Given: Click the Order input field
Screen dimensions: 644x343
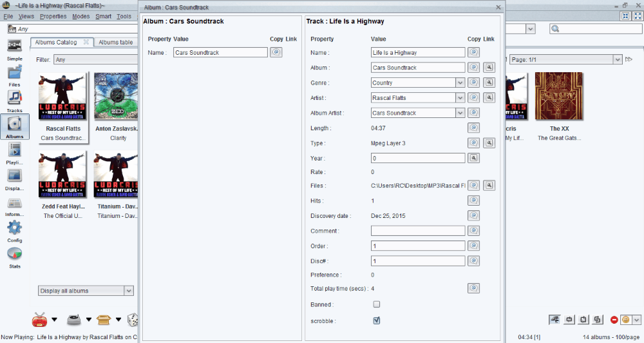Looking at the screenshot, I should [418, 246].
